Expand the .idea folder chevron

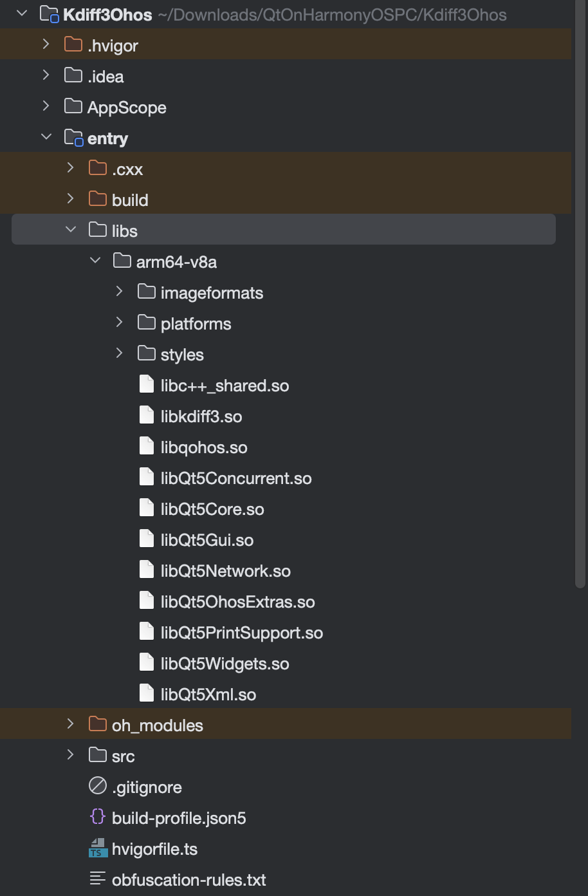(x=46, y=75)
